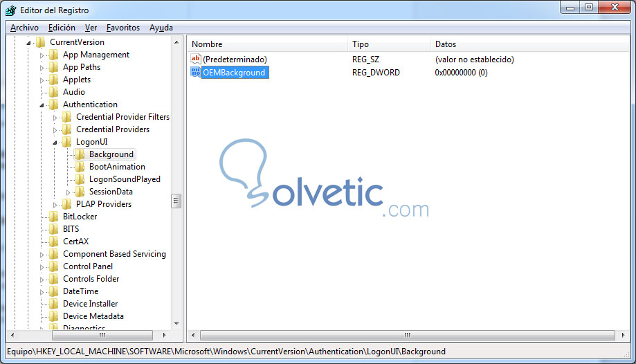Open the Edición menu
This screenshot has height=364, width=636.
pos(62,28)
